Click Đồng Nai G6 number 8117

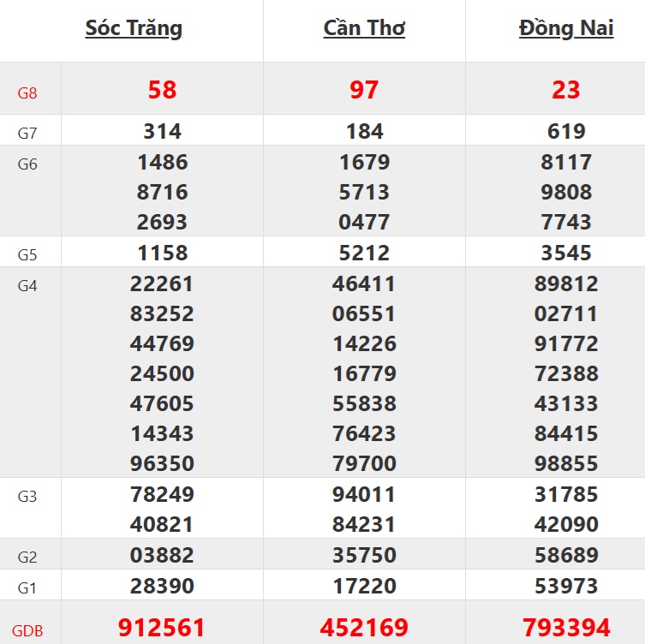click(566, 162)
